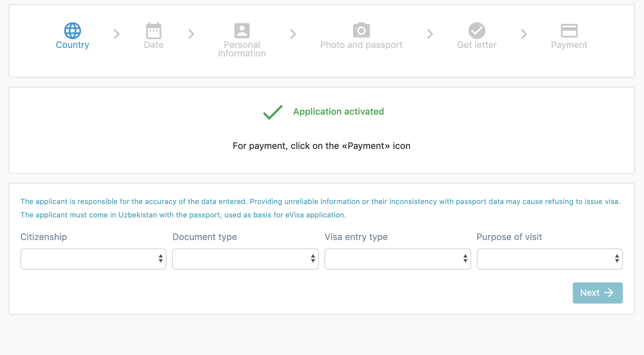Click the Payment credit card icon

pos(569,31)
